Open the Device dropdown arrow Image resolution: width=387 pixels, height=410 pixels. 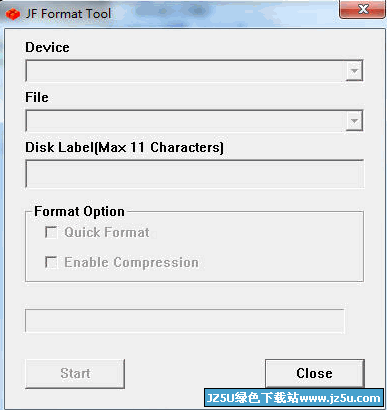tap(354, 71)
